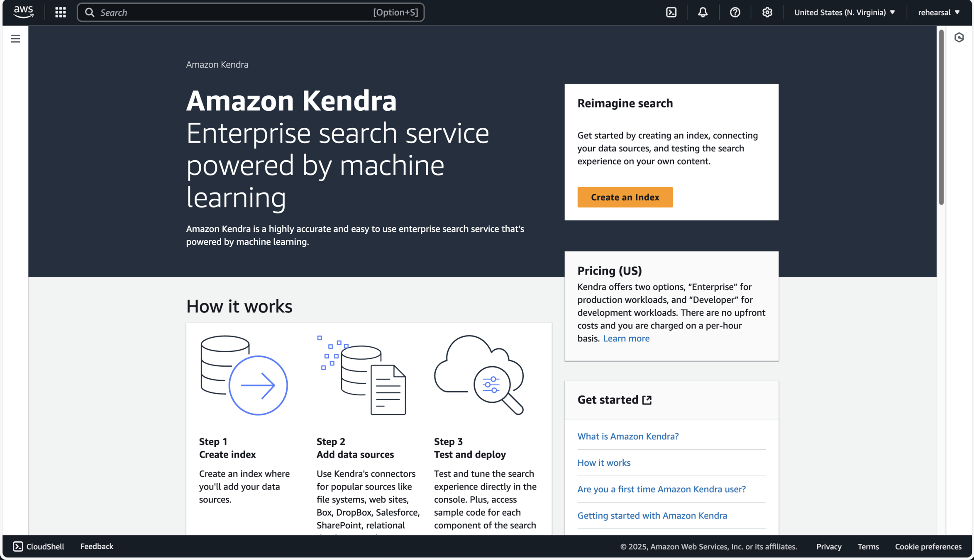Open the region selector United States (N. Virginia)
The height and width of the screenshot is (560, 974).
pyautogui.click(x=844, y=12)
